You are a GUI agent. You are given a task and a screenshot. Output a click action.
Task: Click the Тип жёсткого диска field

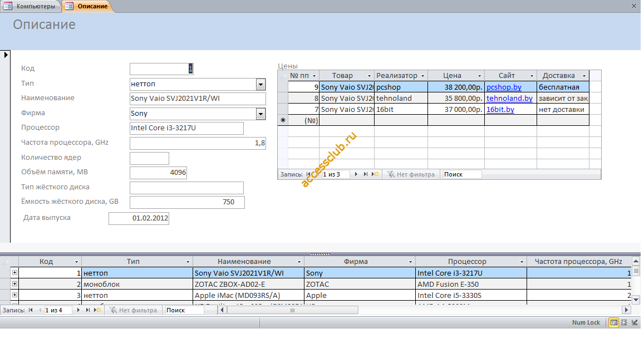(186, 188)
